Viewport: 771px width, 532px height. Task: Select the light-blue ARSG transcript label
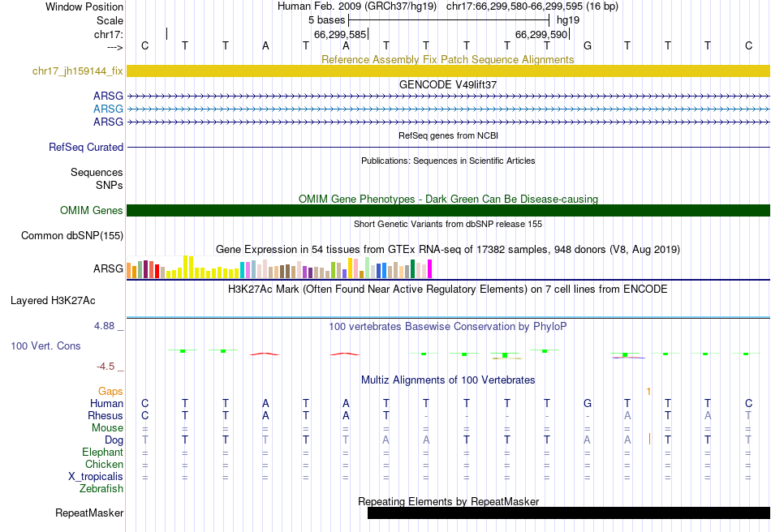108,109
